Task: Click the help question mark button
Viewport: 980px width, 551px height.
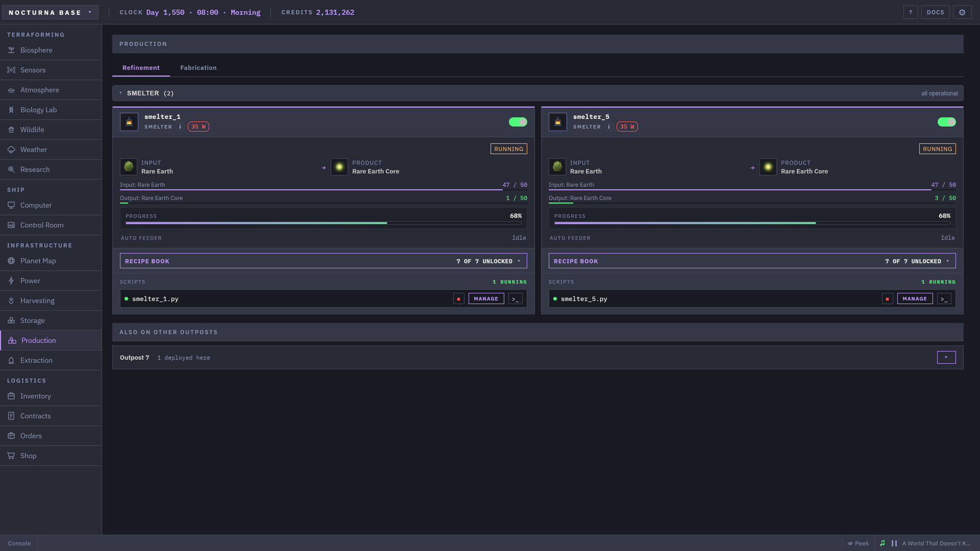Action: click(x=911, y=12)
